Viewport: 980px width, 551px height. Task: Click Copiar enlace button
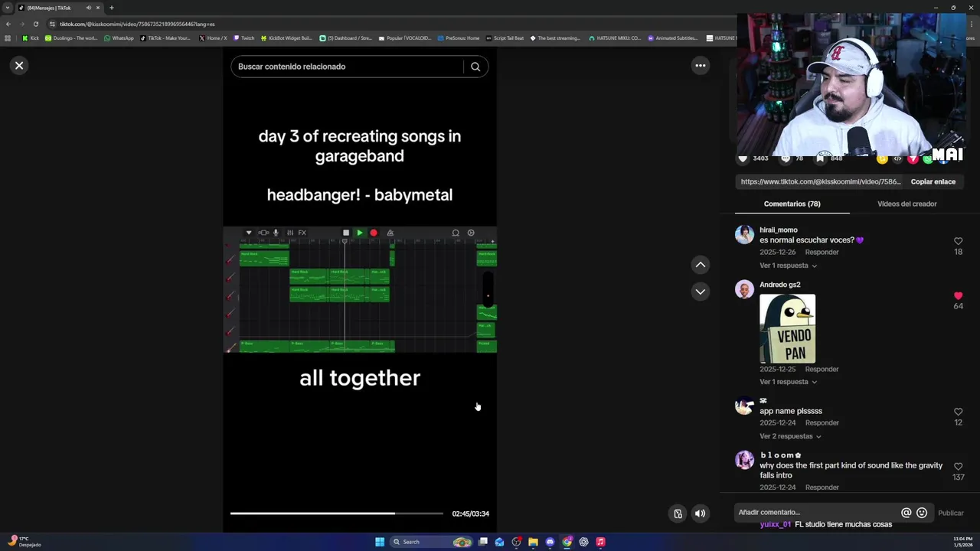[x=933, y=182]
